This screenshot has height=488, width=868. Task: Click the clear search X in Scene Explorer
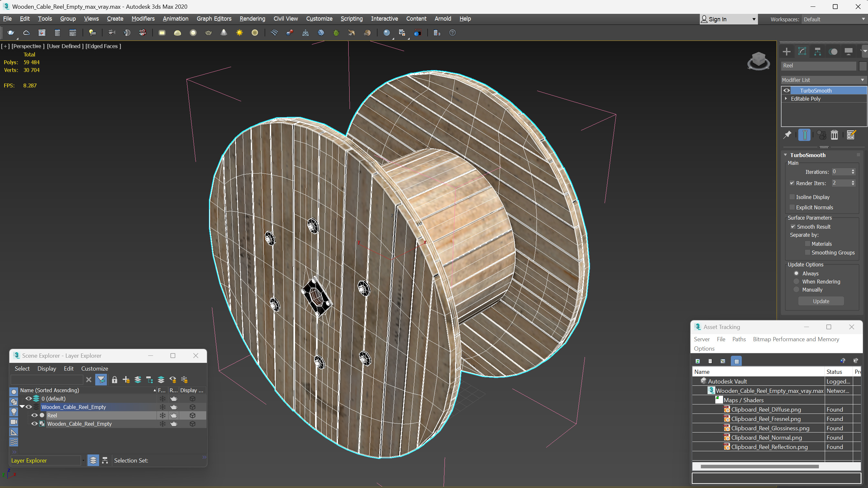click(x=89, y=380)
